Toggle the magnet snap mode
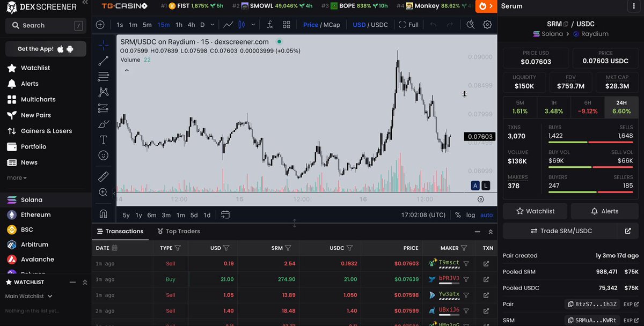The image size is (644, 326). point(104,213)
